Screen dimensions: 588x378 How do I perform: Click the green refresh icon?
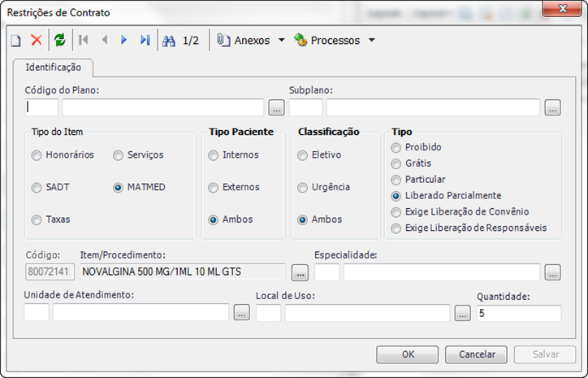click(59, 40)
